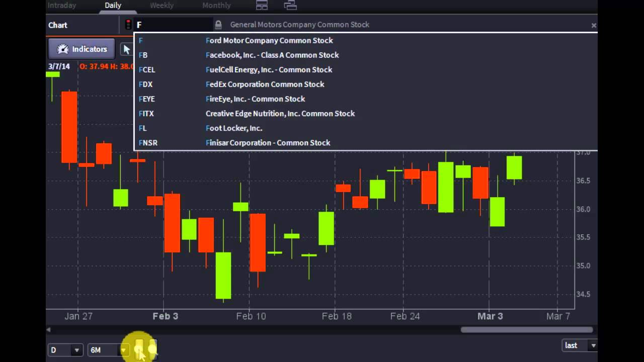Screen dimensions: 644x362
Task: Select FNSR Finisar Corporation entry
Action: click(365, 142)
